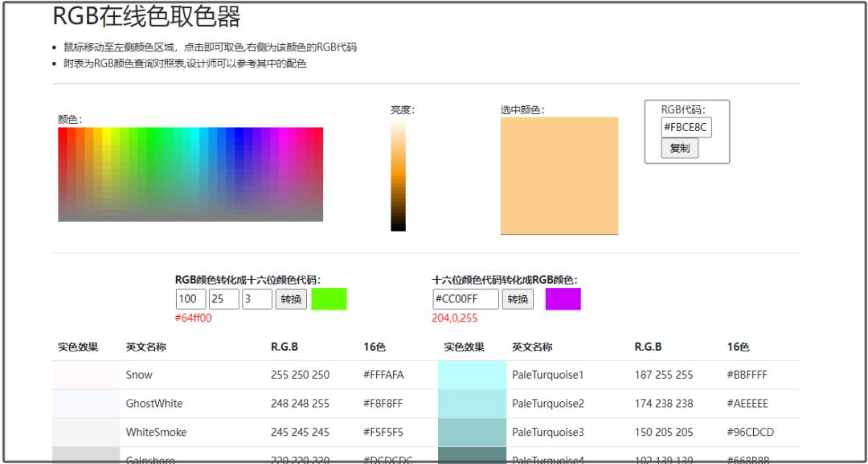The height and width of the screenshot is (464, 868).
Task: Click the R value input containing 100
Action: [x=189, y=298]
